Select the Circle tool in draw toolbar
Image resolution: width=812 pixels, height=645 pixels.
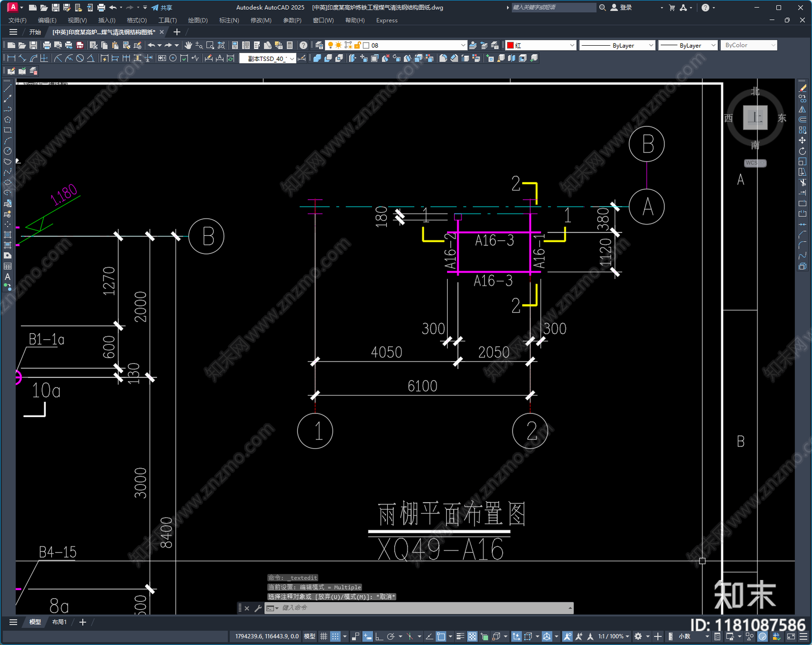pos(8,151)
